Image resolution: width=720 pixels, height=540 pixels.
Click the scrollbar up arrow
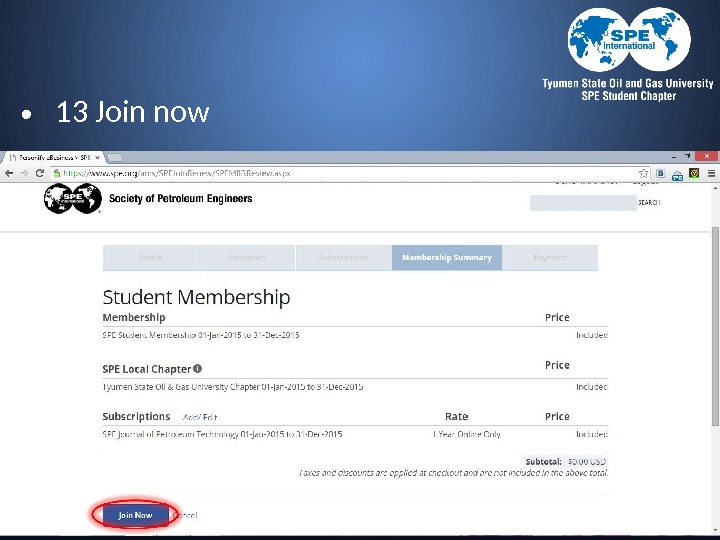point(715,188)
